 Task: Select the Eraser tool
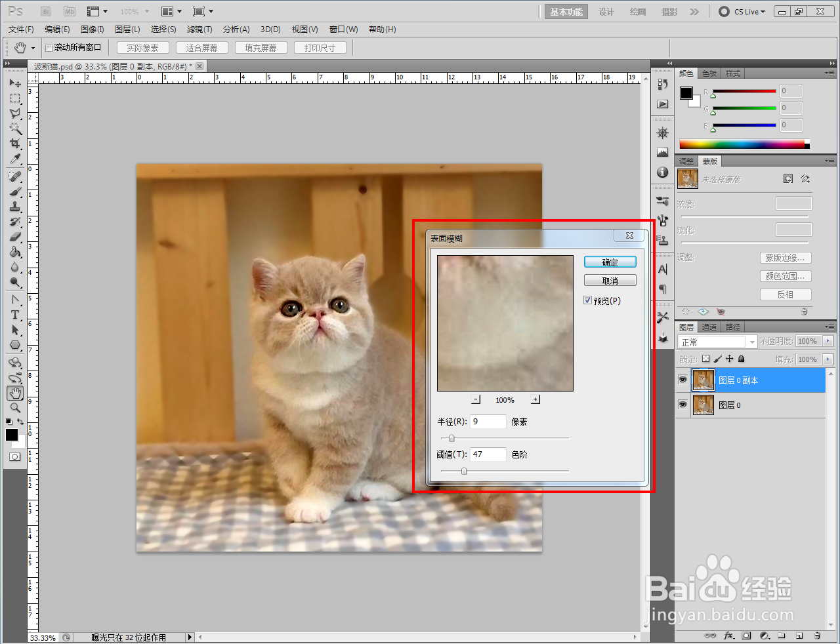(15, 237)
